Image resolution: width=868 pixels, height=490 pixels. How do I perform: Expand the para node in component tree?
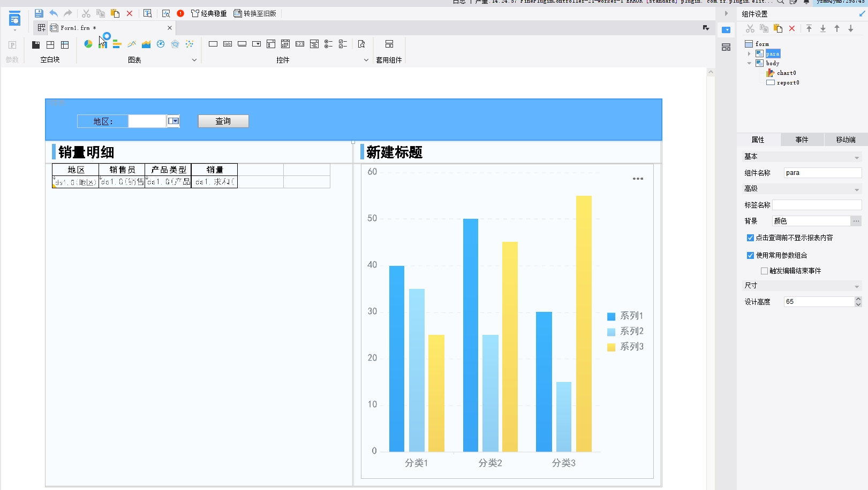[749, 53]
